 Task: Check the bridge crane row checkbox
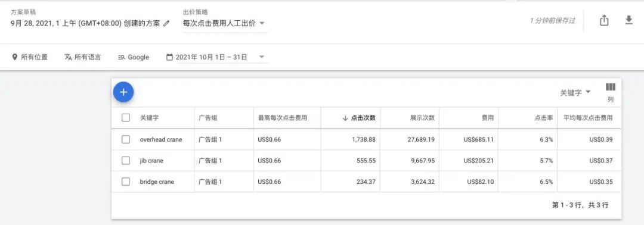(126, 182)
